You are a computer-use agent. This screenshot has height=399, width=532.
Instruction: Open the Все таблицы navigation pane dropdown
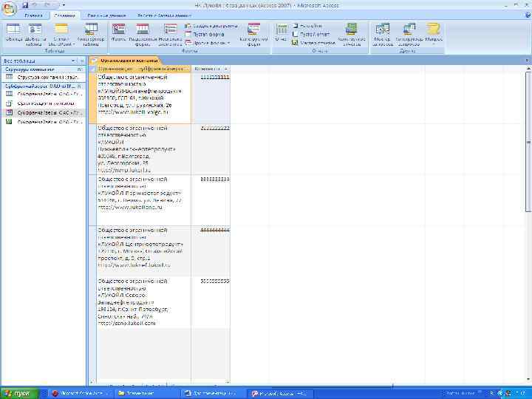(73, 61)
